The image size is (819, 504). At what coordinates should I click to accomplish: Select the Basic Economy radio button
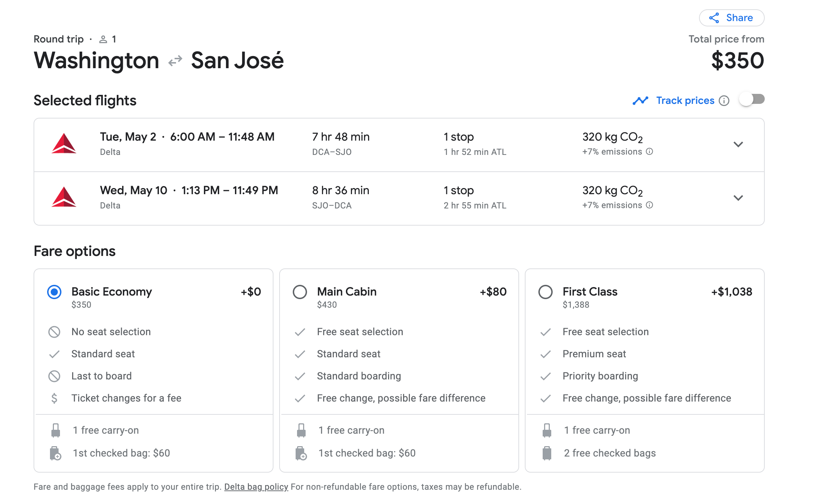(x=54, y=292)
